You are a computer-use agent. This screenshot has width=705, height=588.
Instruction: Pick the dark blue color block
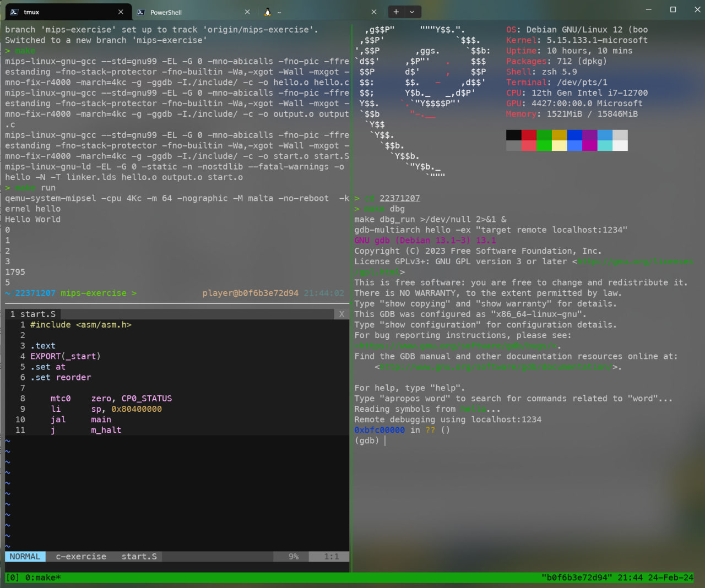coord(574,135)
